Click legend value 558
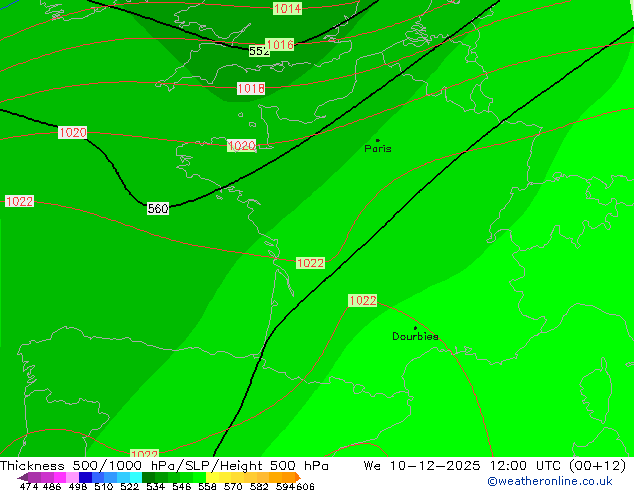 click(x=207, y=486)
